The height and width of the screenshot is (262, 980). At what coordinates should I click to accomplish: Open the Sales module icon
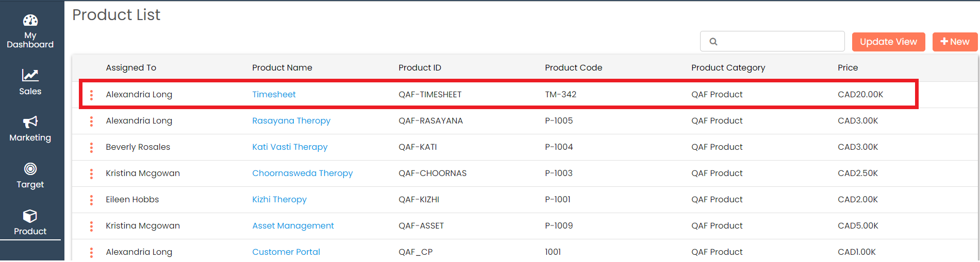click(30, 76)
